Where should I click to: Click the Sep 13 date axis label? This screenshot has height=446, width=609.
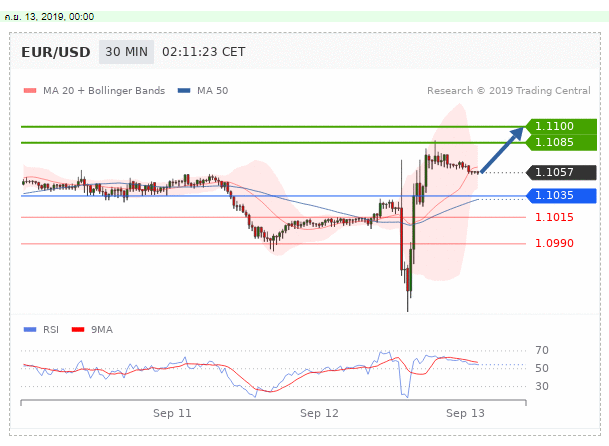click(465, 413)
